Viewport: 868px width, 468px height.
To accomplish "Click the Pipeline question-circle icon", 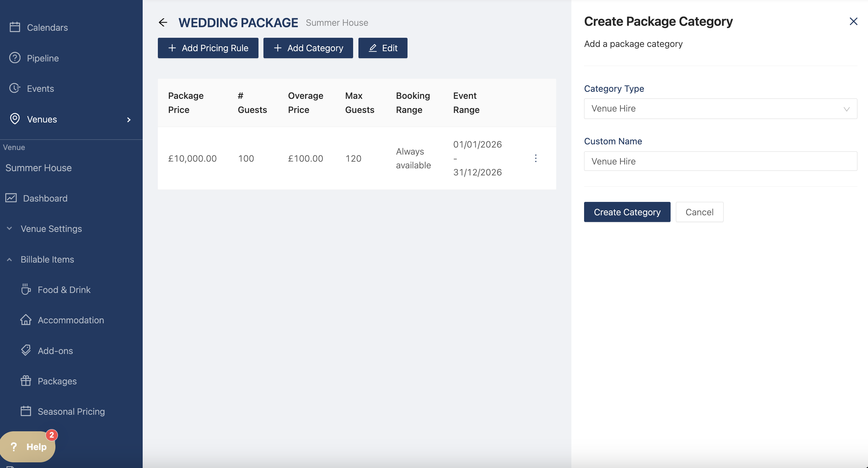I will (x=15, y=58).
